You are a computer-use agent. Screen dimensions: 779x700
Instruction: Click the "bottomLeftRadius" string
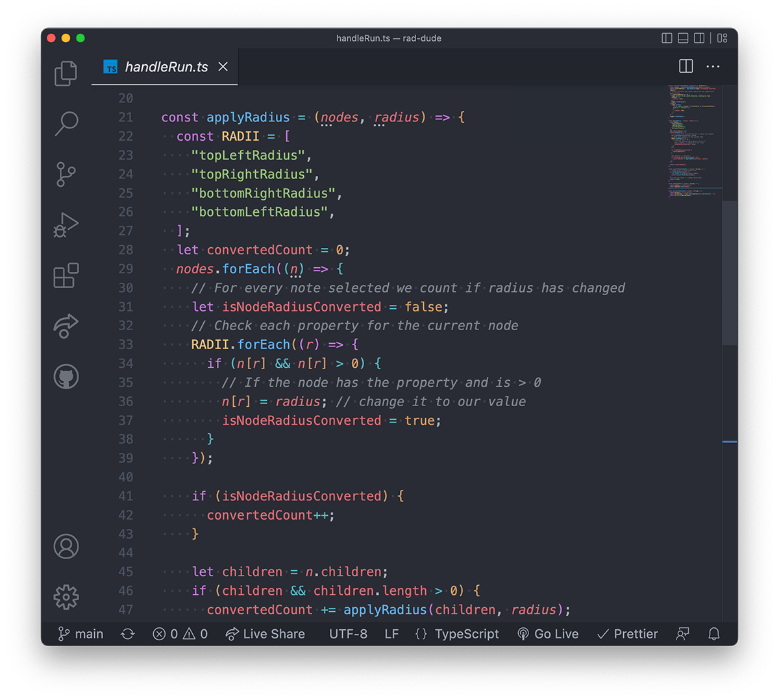[x=259, y=212]
